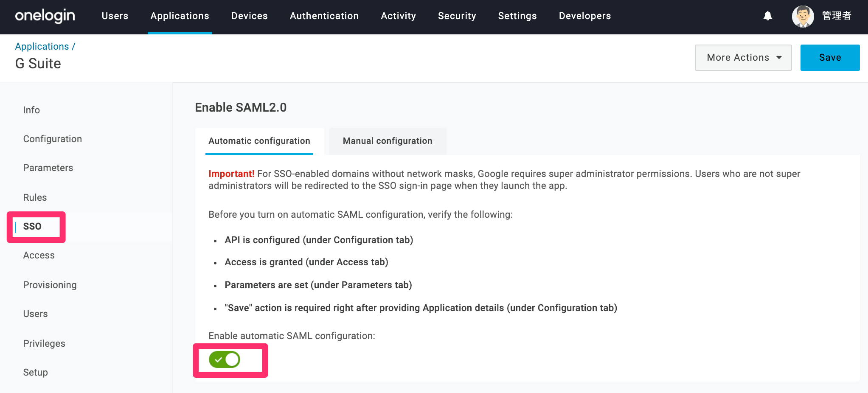Open the user avatar profile menu
This screenshot has width=868, height=393.
pyautogui.click(x=803, y=16)
